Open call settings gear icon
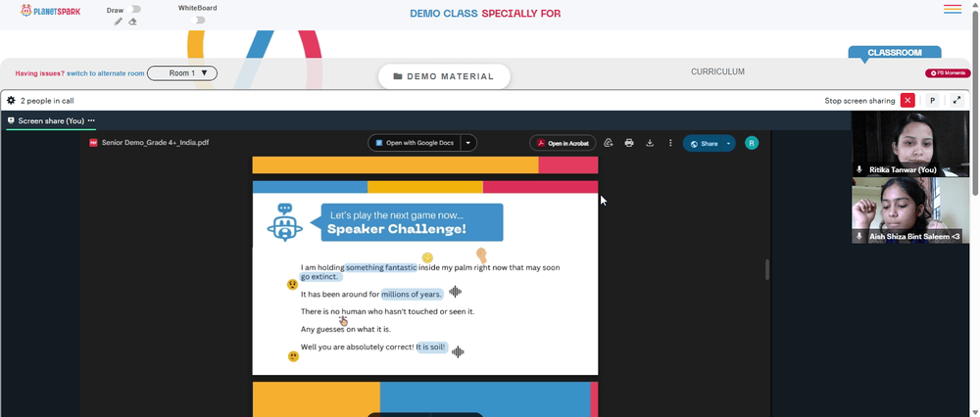The width and height of the screenshot is (980, 417). 11,100
